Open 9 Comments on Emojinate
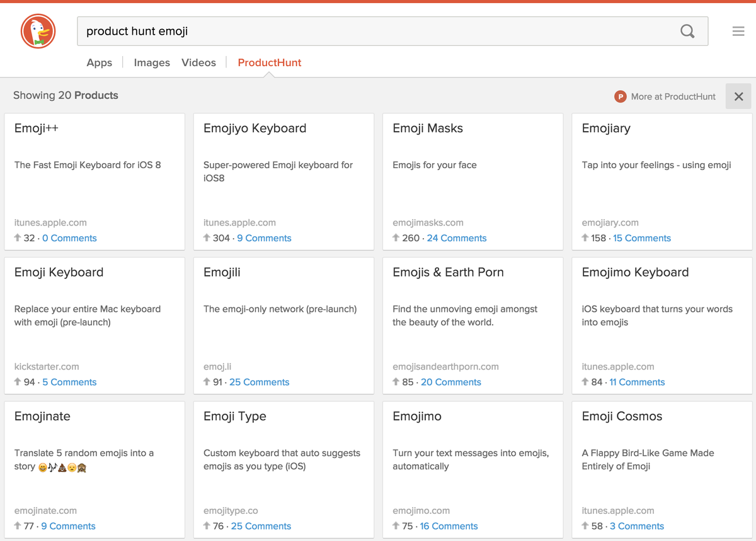Image resolution: width=756 pixels, height=541 pixels. point(68,527)
